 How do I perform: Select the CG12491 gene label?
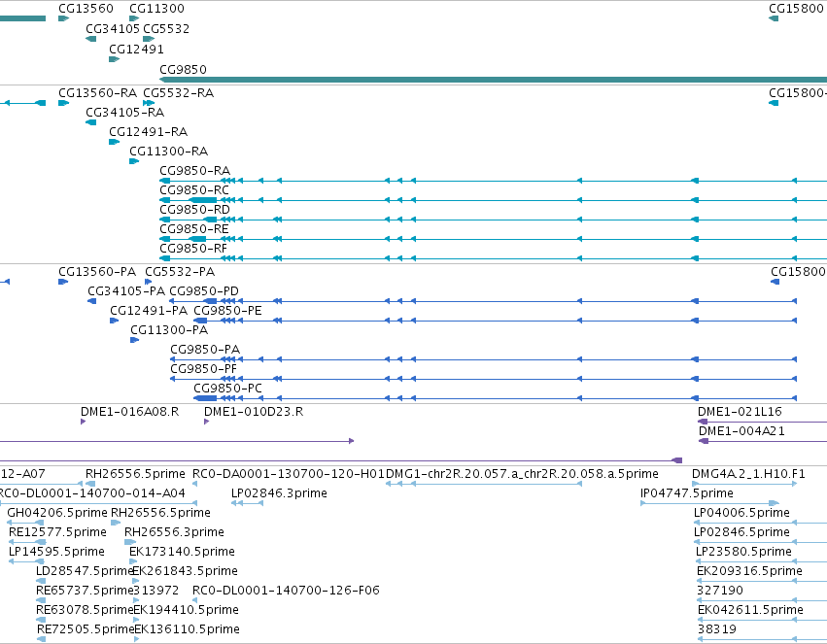[x=136, y=49]
